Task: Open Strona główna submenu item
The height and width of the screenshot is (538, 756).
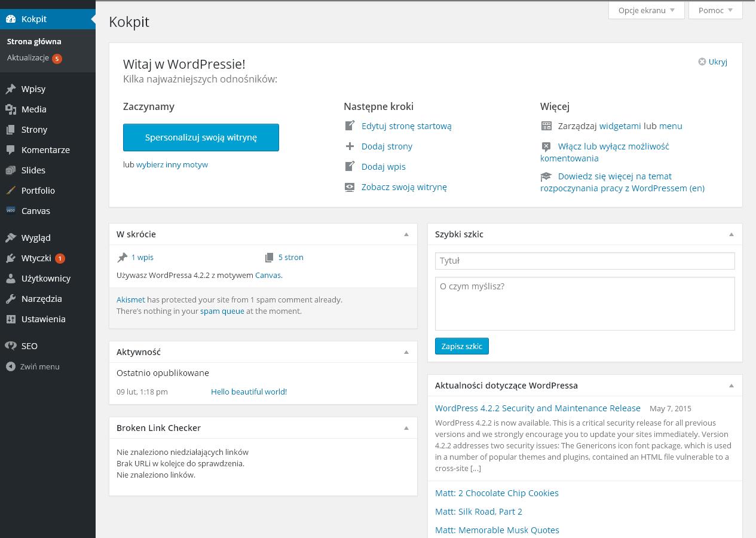Action: coord(34,41)
